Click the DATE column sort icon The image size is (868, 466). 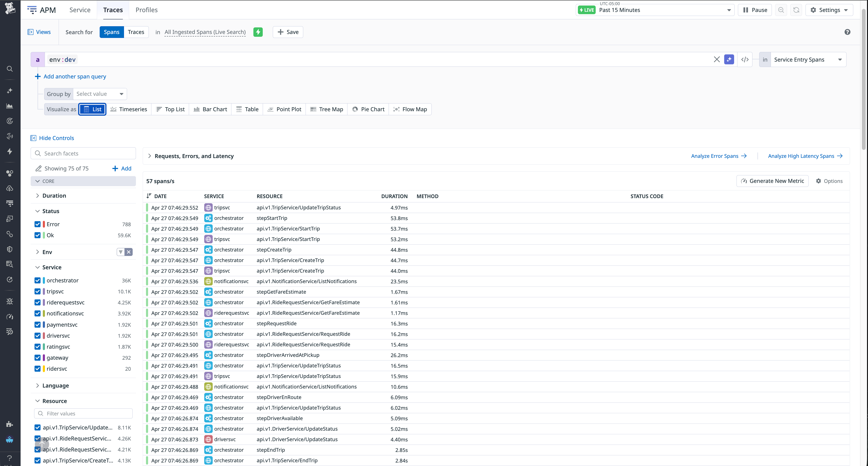[x=149, y=196]
